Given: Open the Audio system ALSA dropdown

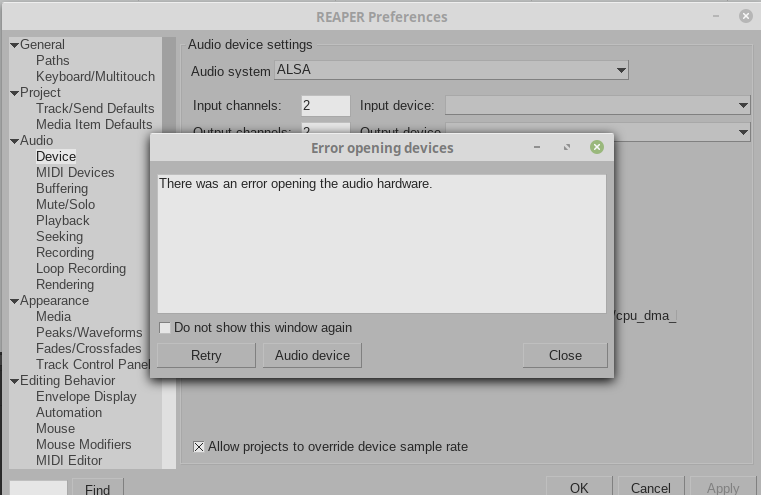Looking at the screenshot, I should tap(451, 70).
